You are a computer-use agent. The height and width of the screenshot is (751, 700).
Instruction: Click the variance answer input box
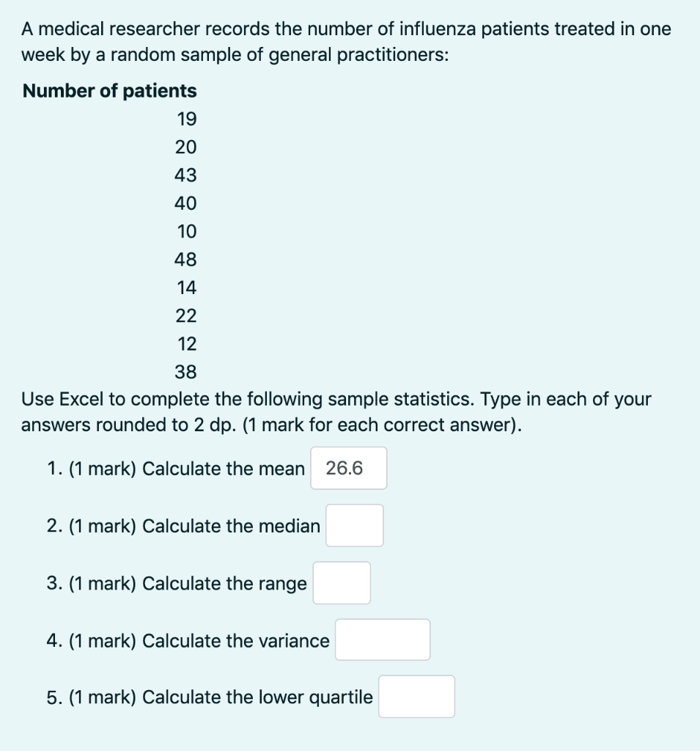[382, 640]
